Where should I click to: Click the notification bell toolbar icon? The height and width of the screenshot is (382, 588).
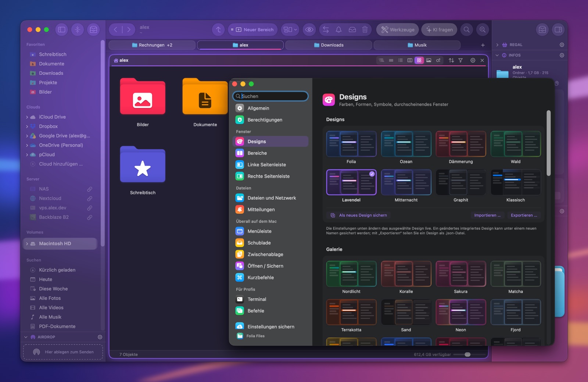(339, 30)
